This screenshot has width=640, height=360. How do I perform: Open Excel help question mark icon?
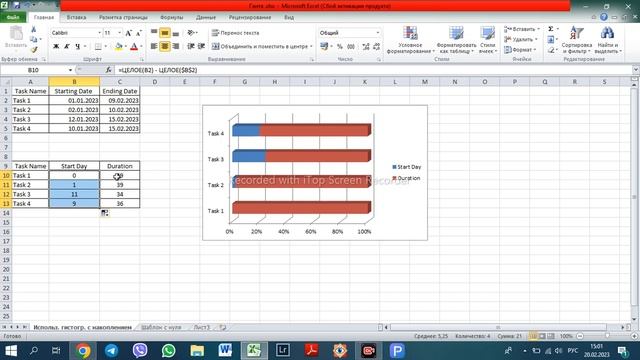click(604, 17)
